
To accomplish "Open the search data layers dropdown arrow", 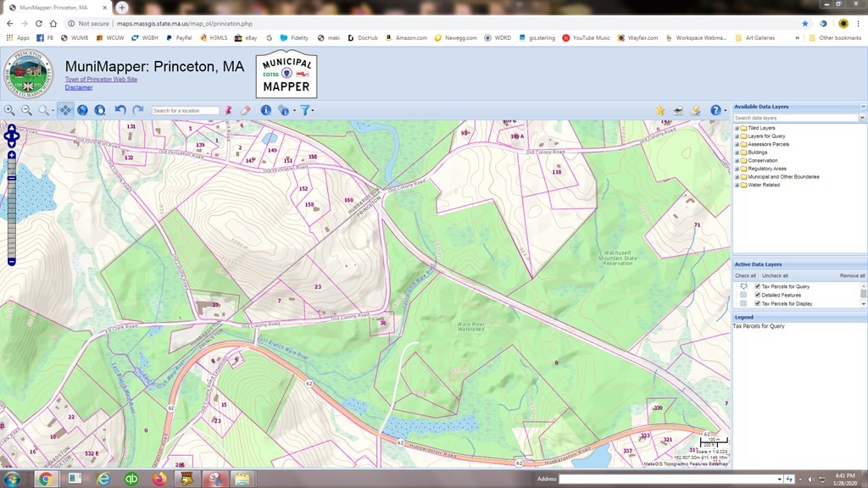I will (862, 118).
